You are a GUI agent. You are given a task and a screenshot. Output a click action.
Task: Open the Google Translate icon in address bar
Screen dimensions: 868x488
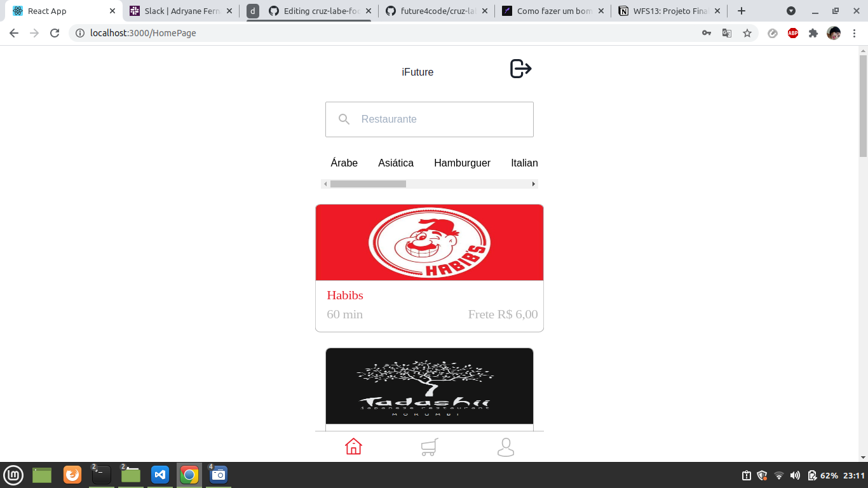point(726,32)
